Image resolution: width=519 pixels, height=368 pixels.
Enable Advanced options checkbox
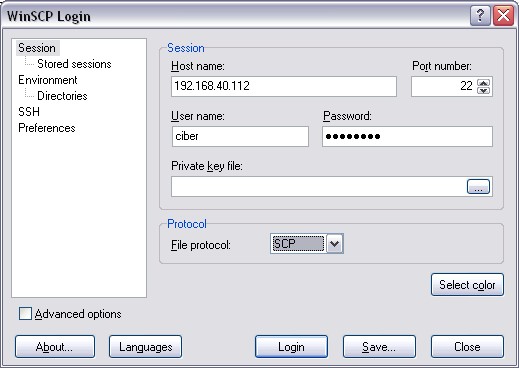pyautogui.click(x=25, y=314)
